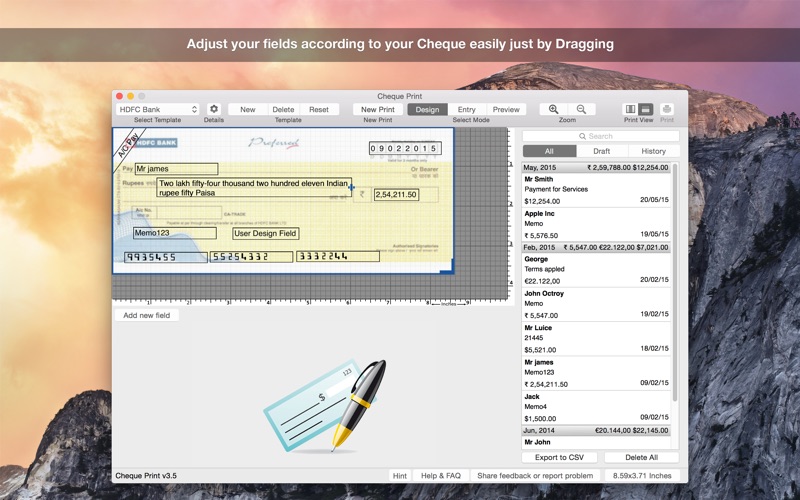
Task: Click the Jun, 2014 group header
Action: [596, 431]
